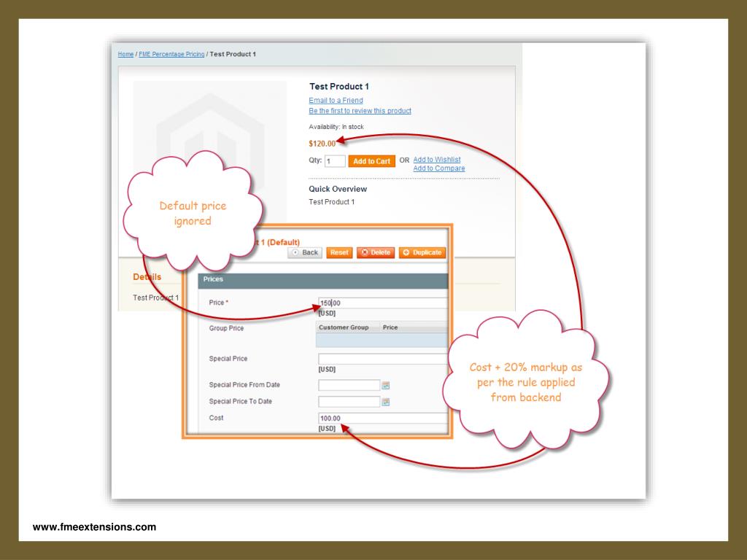Click the Customer Group column header
The image size is (747, 560).
344,327
